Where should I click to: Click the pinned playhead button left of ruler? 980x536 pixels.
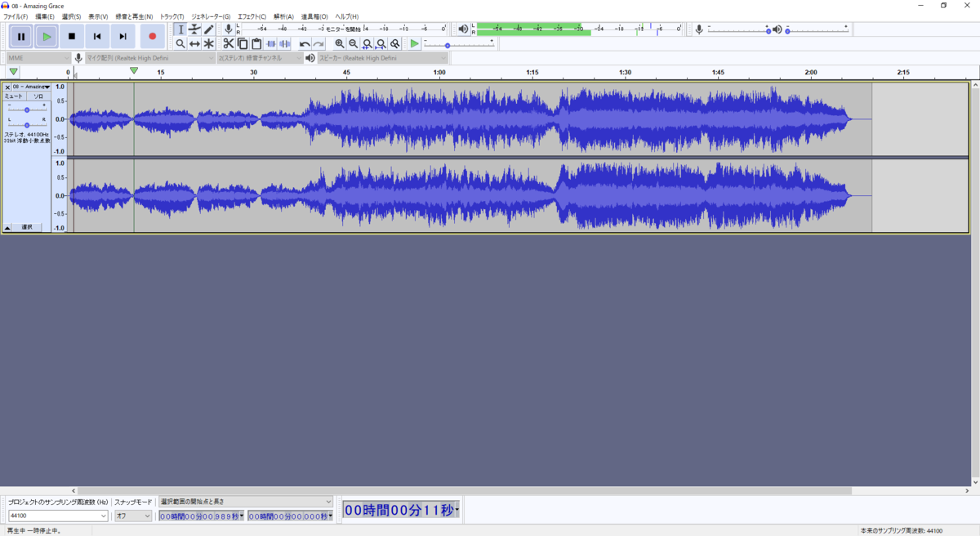(13, 72)
